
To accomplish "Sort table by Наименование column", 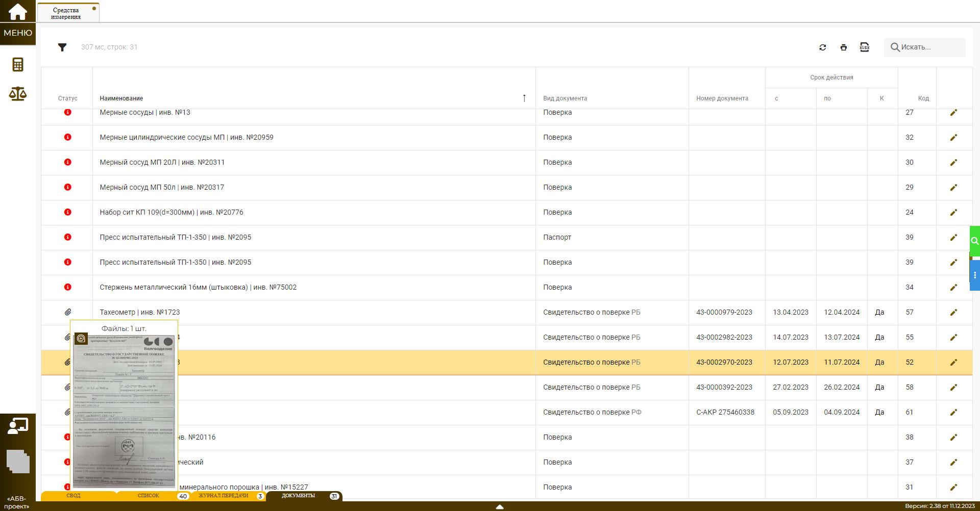I will [121, 98].
